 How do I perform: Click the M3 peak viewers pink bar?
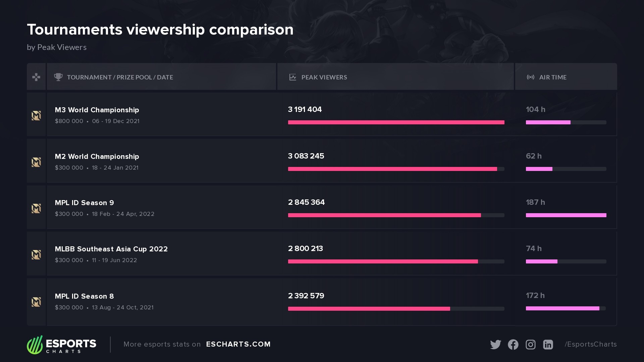click(396, 122)
